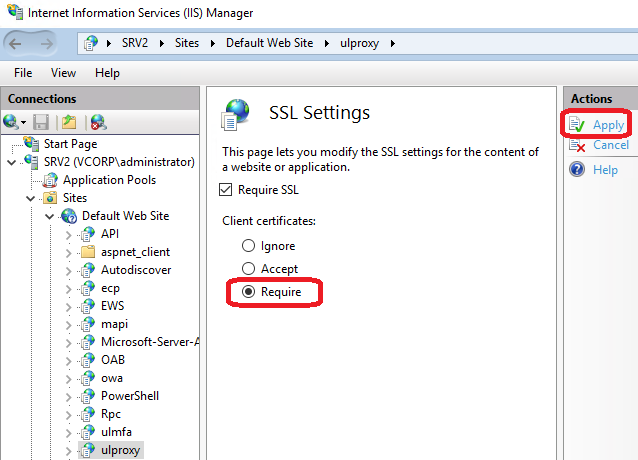Open the File menu
The height and width of the screenshot is (460, 638).
pos(23,73)
